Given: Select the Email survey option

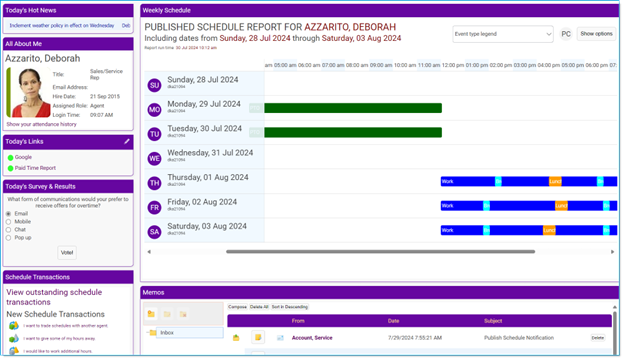Looking at the screenshot, I should point(8,214).
